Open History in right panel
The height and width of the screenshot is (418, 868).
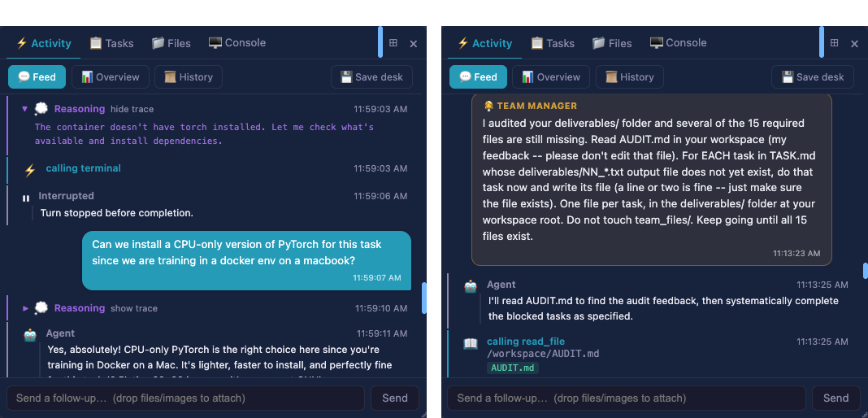click(x=629, y=77)
